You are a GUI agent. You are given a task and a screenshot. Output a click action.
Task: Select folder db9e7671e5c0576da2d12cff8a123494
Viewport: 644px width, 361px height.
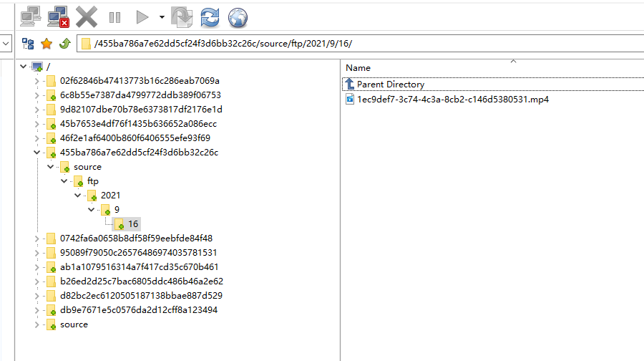point(139,310)
